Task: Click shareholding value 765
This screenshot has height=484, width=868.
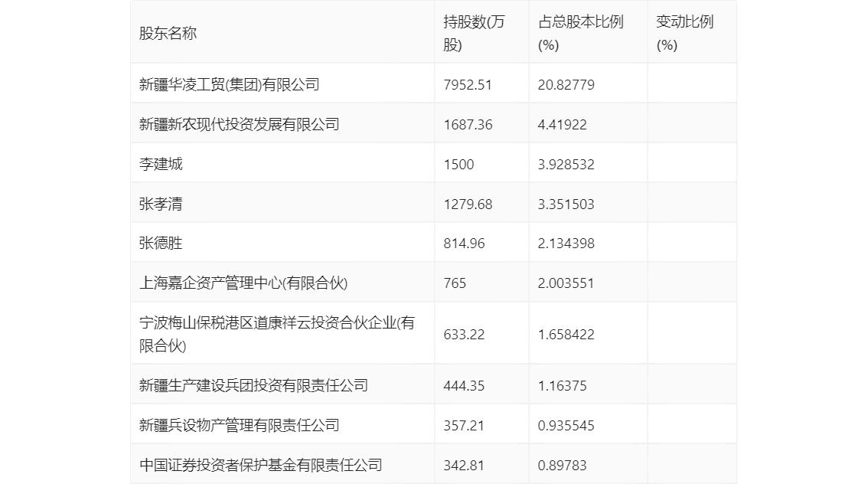Action: coord(455,283)
